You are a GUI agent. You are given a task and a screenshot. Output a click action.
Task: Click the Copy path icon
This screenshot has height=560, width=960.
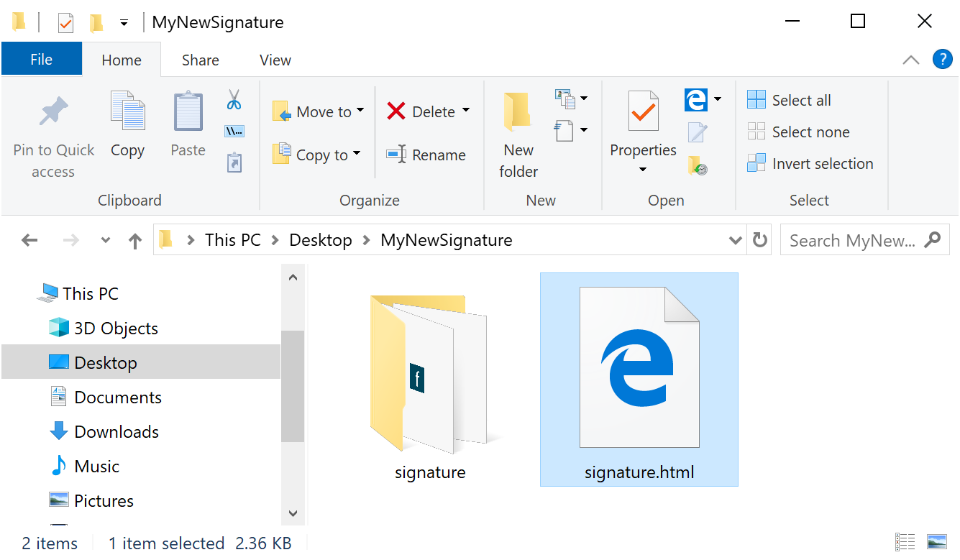[234, 131]
